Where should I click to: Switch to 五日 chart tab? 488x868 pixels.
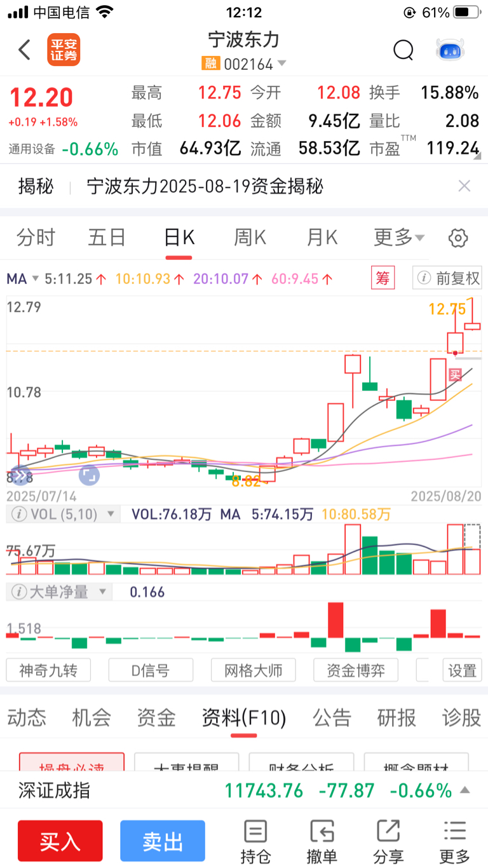click(x=107, y=238)
